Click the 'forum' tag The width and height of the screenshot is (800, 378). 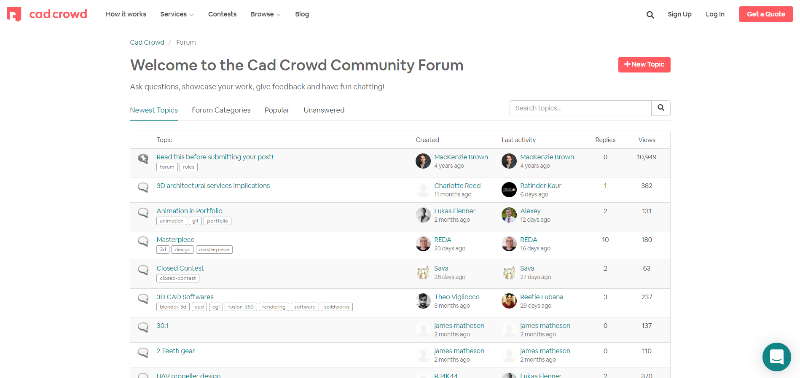point(167,167)
